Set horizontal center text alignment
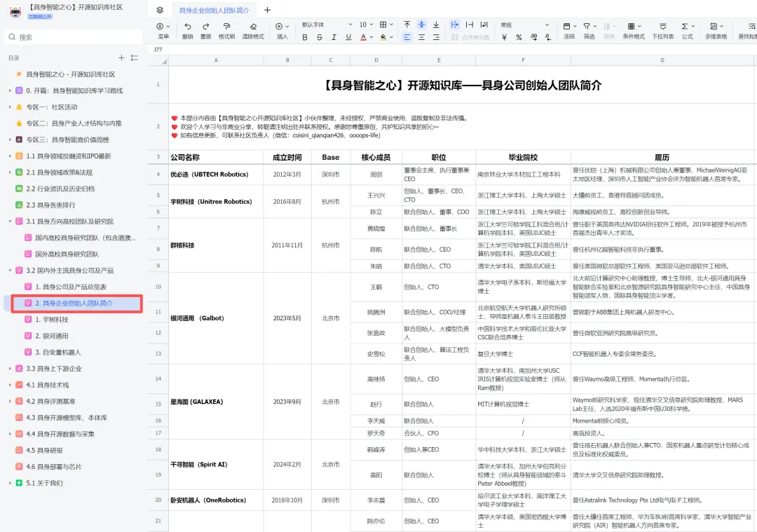The width and height of the screenshot is (757, 532). (x=421, y=37)
